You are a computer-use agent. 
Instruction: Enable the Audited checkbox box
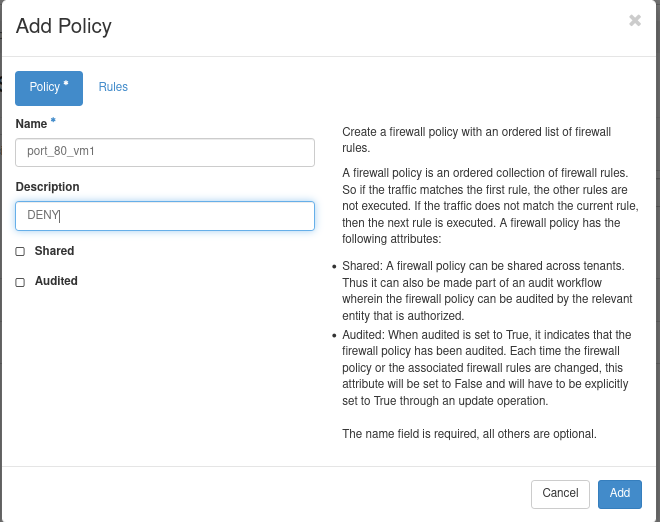click(x=20, y=283)
